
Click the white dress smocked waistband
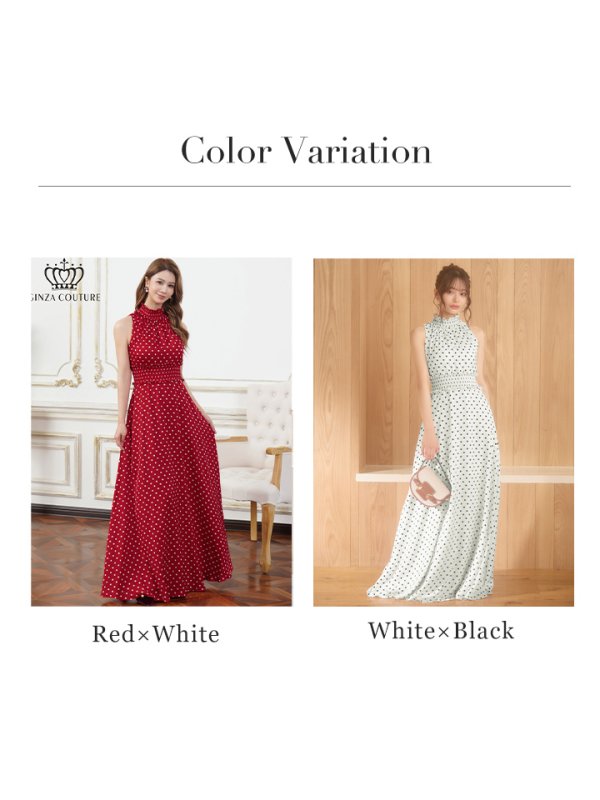[x=455, y=384]
